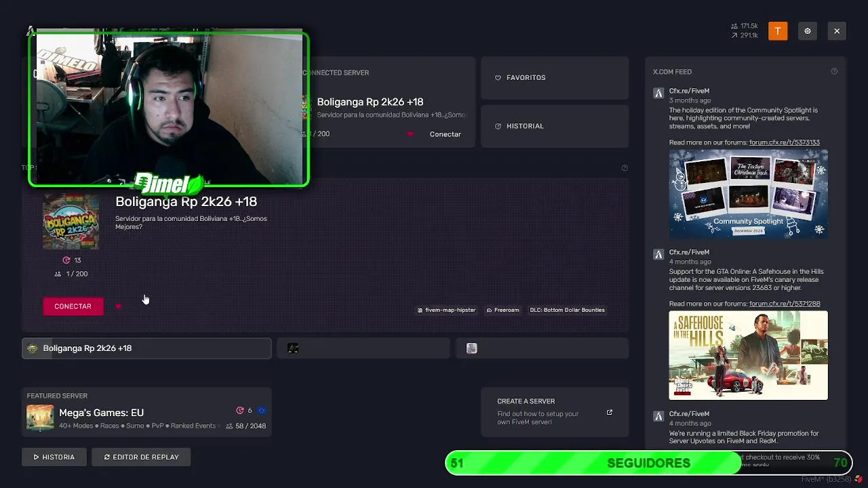Screen dimensions: 868x488
Task: Click Conectar in the connected server card
Action: pyautogui.click(x=445, y=134)
